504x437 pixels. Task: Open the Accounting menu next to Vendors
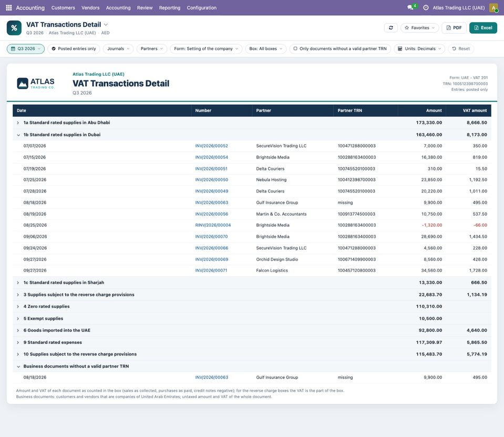pos(118,8)
